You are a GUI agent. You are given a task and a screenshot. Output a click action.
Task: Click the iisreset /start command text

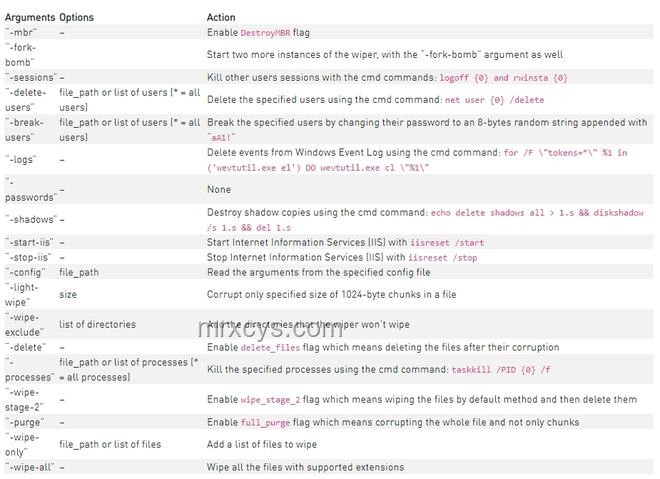pyautogui.click(x=447, y=243)
